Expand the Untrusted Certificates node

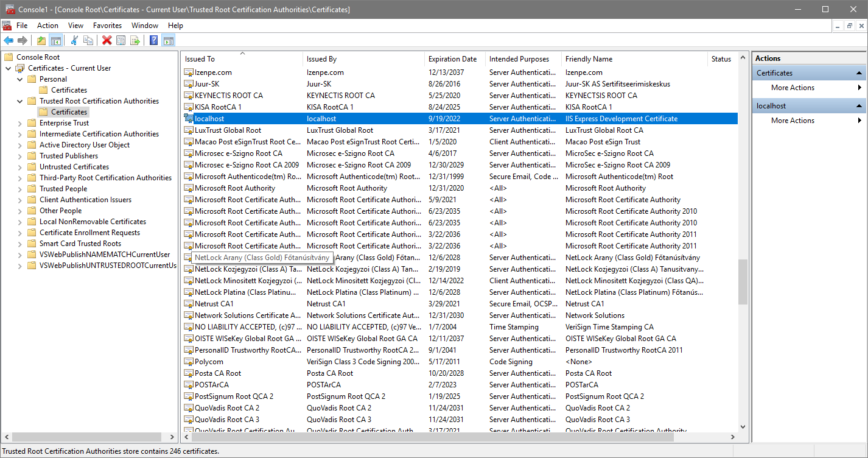19,167
